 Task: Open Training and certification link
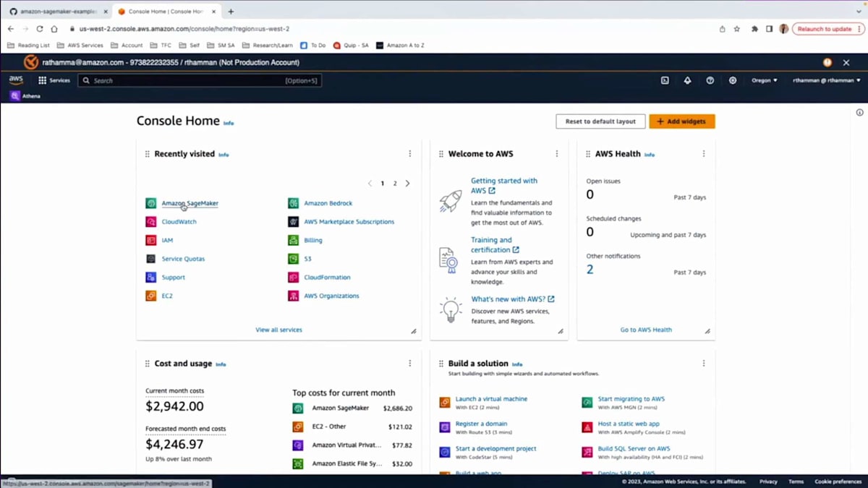[495, 244]
